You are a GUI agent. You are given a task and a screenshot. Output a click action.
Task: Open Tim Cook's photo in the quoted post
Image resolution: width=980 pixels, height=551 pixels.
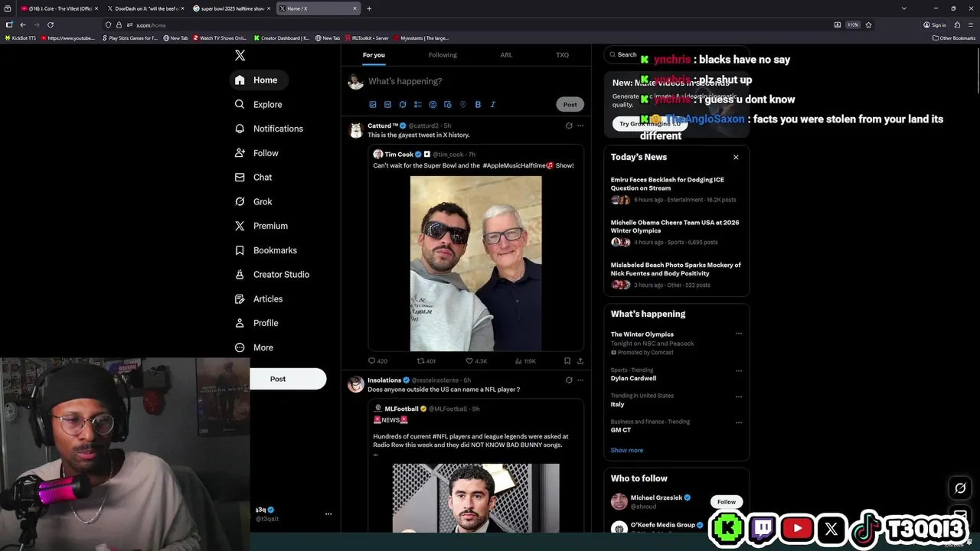[x=475, y=263]
